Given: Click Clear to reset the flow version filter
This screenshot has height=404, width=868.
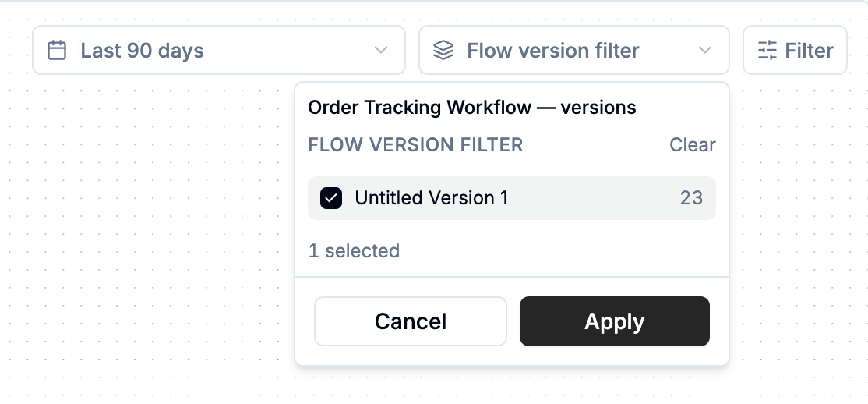Looking at the screenshot, I should coord(692,145).
